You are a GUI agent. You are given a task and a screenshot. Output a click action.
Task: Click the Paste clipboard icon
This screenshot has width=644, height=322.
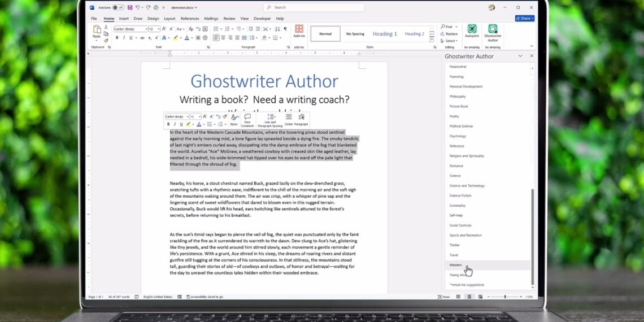tap(97, 29)
